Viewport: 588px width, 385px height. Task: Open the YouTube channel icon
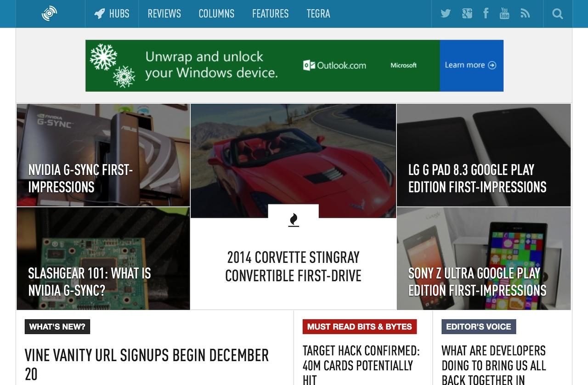pos(504,13)
